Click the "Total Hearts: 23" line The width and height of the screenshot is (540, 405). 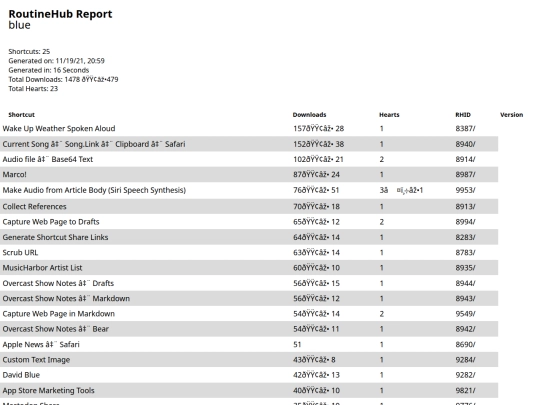(33, 89)
